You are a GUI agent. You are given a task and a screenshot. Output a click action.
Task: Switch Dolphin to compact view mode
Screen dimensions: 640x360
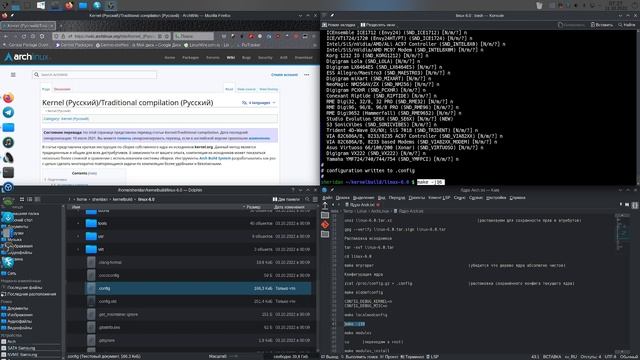point(29,199)
